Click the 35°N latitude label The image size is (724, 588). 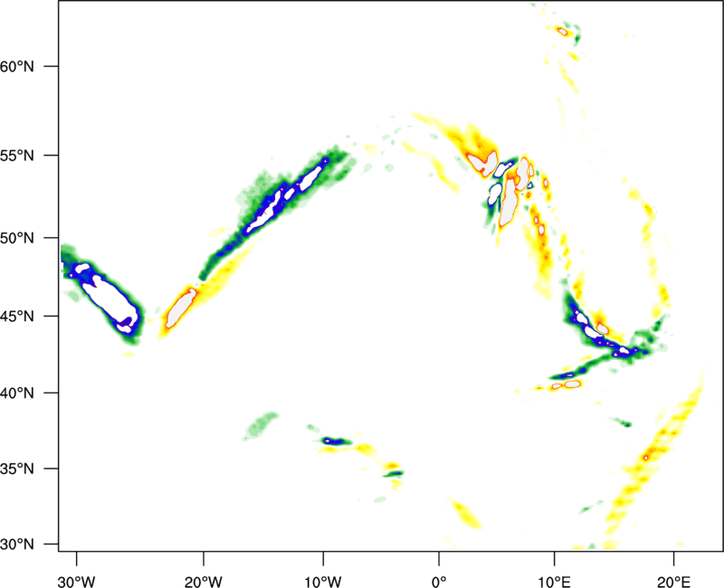coord(17,469)
